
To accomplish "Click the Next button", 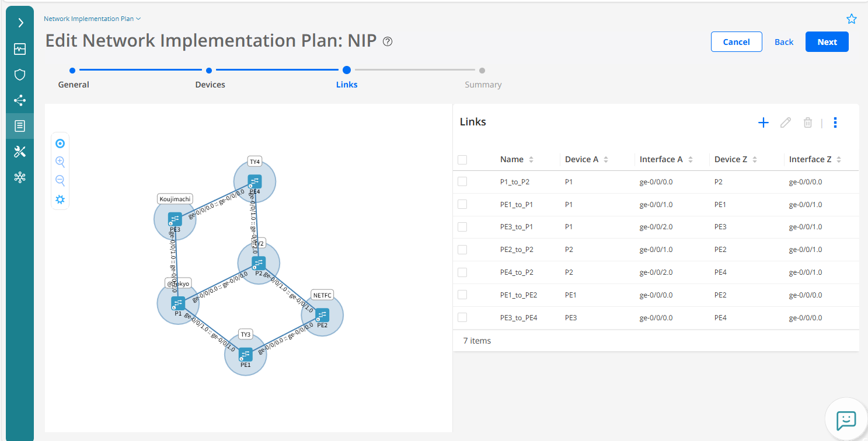I will [x=827, y=42].
